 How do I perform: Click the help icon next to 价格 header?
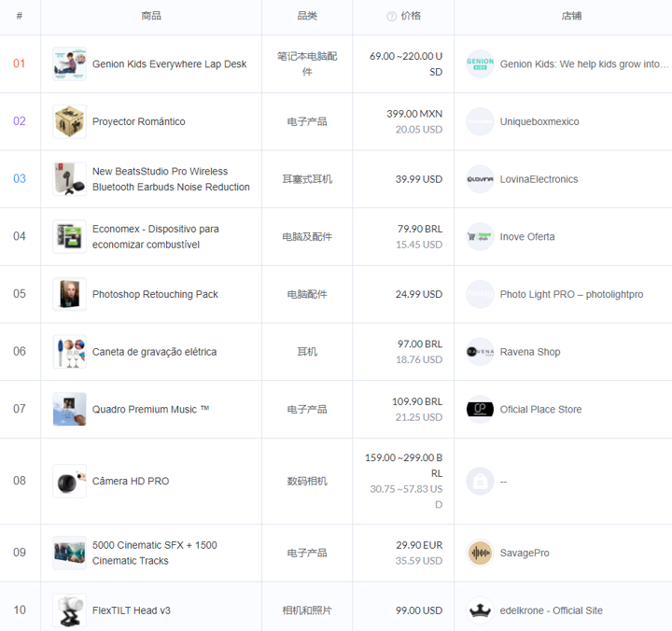[x=391, y=16]
